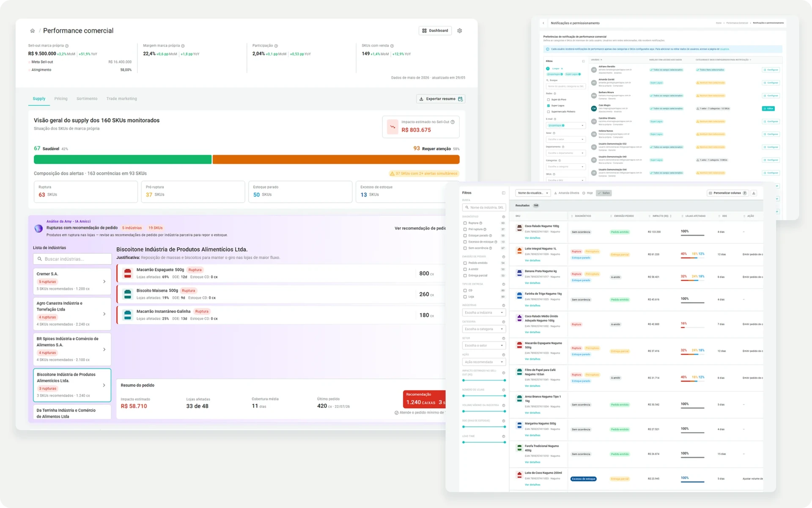This screenshot has height=508, width=812.
Task: Check the Excesso de estoque filter
Action: pyautogui.click(x=465, y=242)
